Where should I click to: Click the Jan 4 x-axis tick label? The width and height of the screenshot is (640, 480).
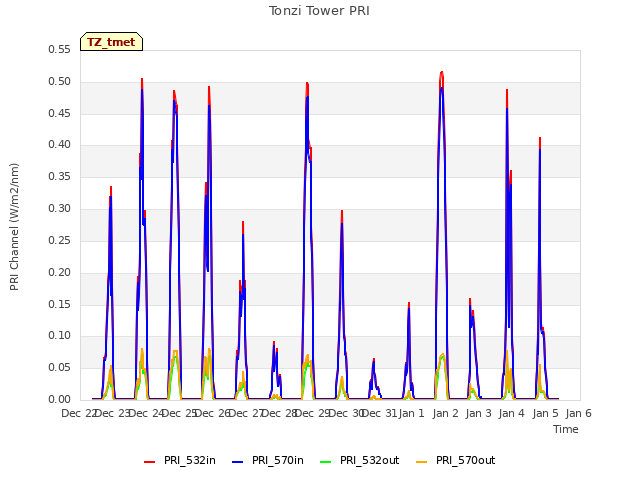pos(512,413)
